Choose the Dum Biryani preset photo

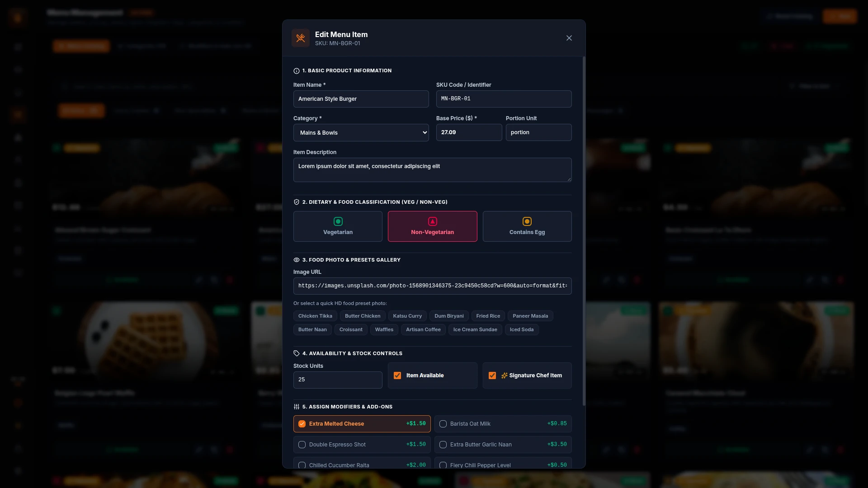pos(449,316)
